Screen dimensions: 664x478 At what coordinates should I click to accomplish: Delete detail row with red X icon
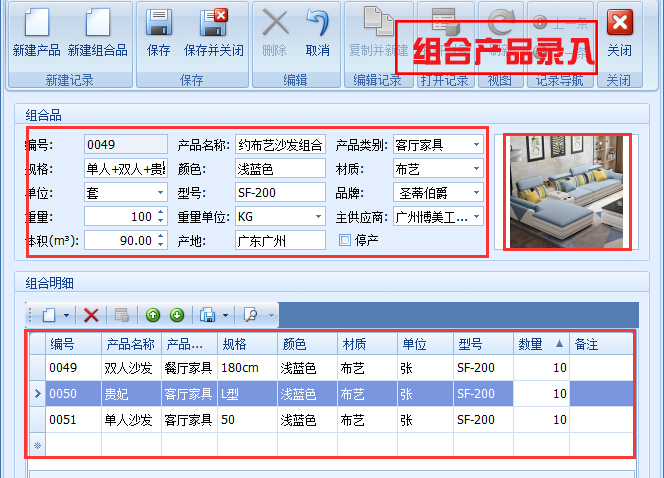coord(91,315)
